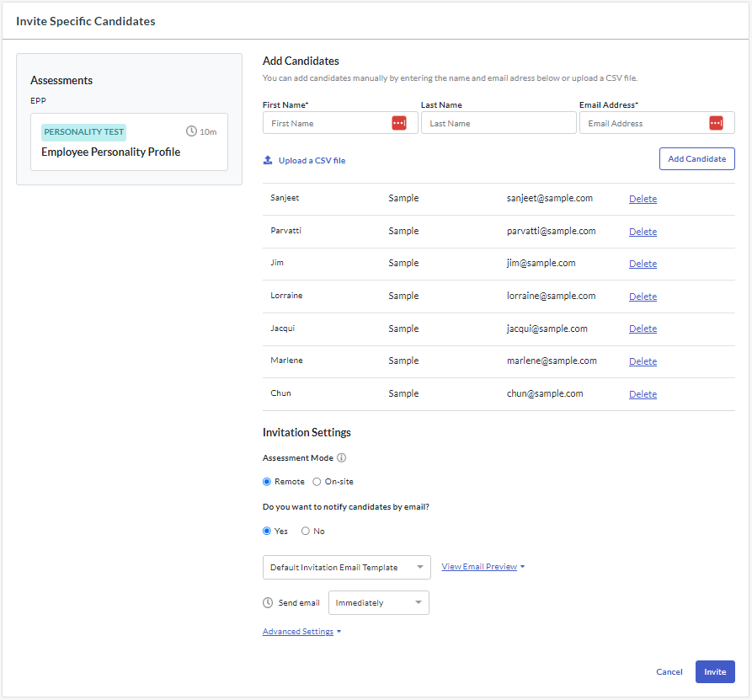Click the upload arrow icon beside Upload a CSV file

tap(268, 160)
